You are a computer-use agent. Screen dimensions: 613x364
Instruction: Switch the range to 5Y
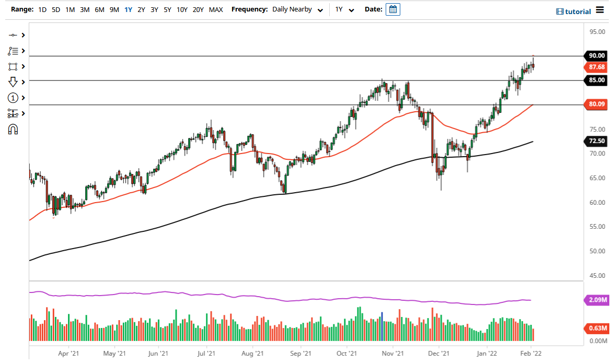(x=167, y=9)
